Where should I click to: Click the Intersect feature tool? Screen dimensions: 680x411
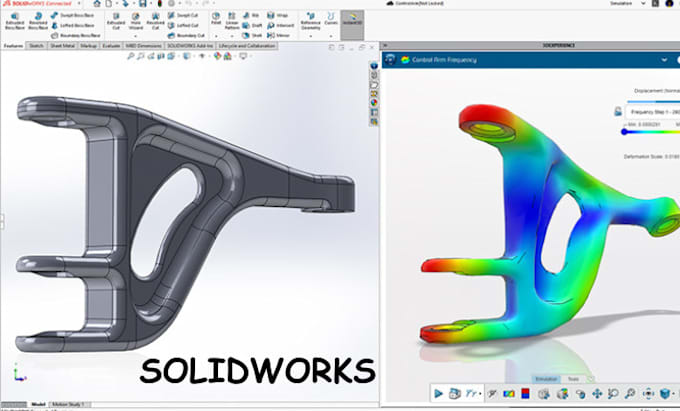(x=281, y=26)
